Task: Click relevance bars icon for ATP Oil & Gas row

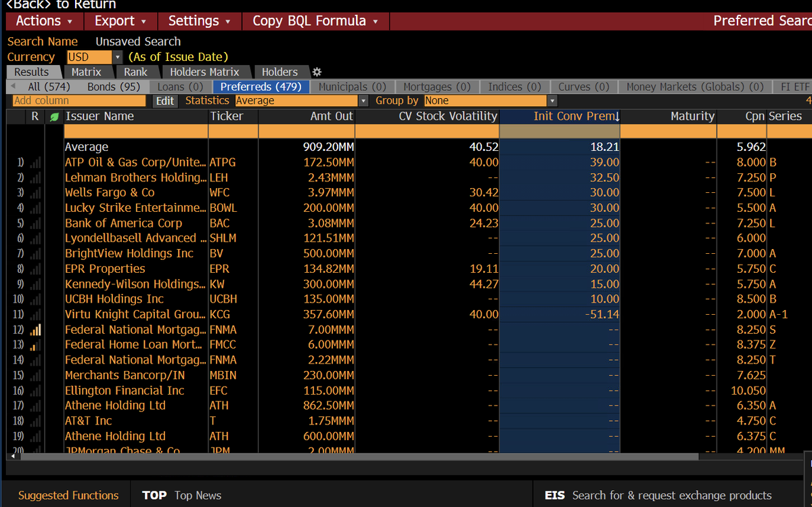Action: (35, 162)
